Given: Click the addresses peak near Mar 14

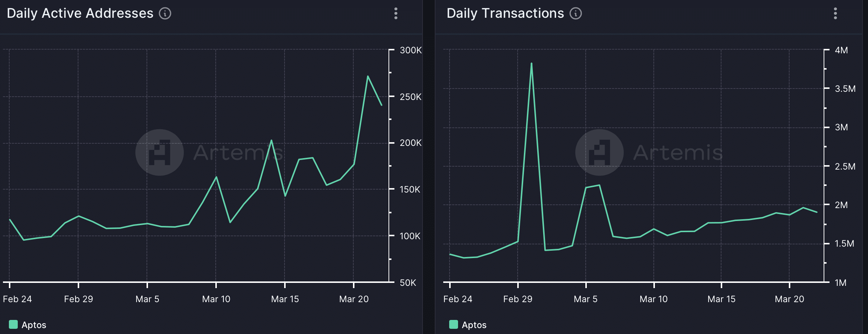Looking at the screenshot, I should click(271, 140).
